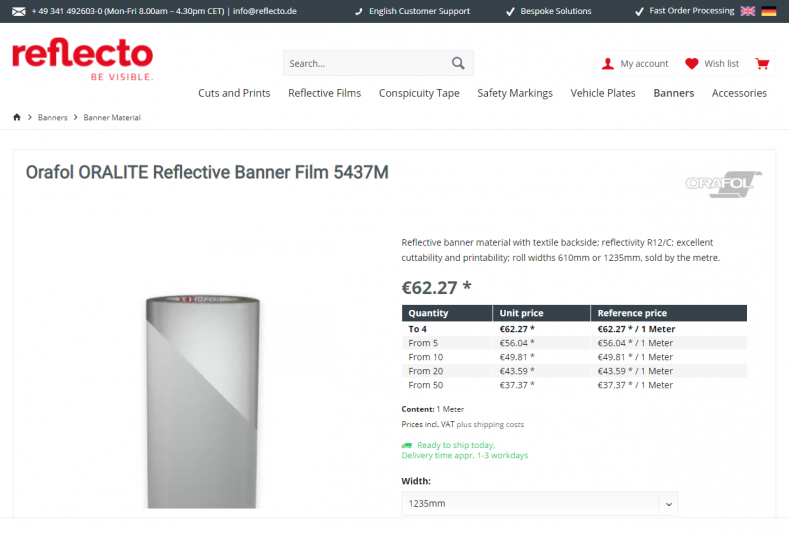Viewport: 789px width, 534px height.
Task: Open Reflective Films menu
Action: [x=325, y=93]
